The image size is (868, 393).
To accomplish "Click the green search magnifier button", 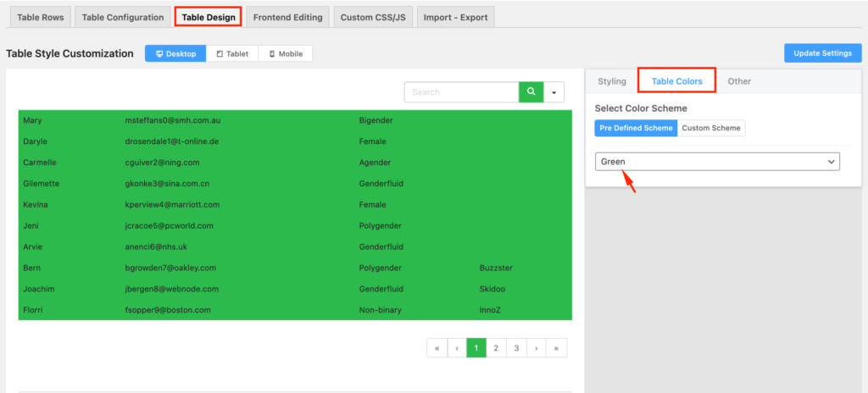I will click(531, 92).
